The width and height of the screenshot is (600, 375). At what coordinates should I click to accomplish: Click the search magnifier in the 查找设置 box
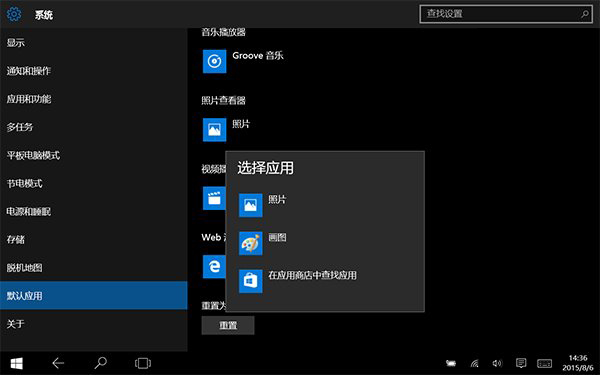585,14
